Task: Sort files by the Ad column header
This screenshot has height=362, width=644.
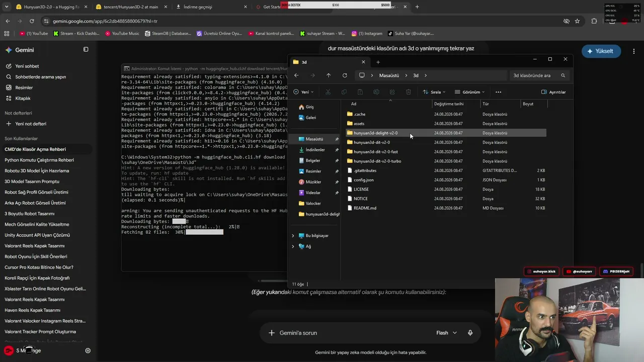Action: [x=354, y=104]
